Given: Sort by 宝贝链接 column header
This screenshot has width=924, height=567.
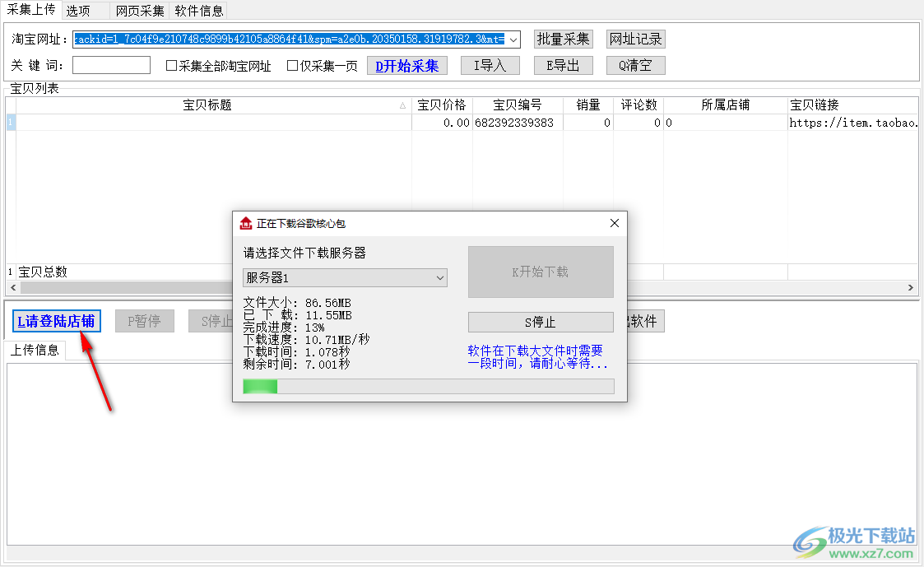Looking at the screenshot, I should (852, 105).
